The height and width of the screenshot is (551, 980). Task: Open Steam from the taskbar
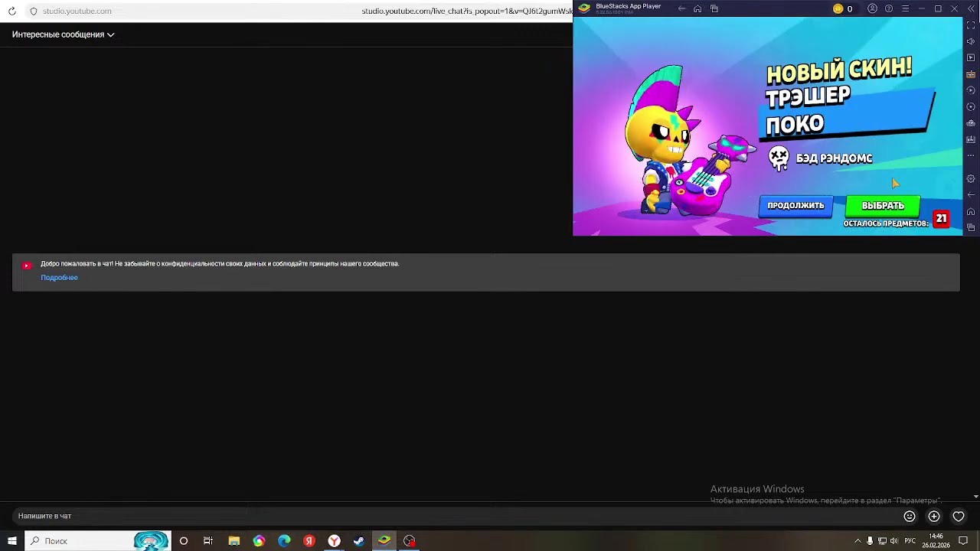click(359, 541)
